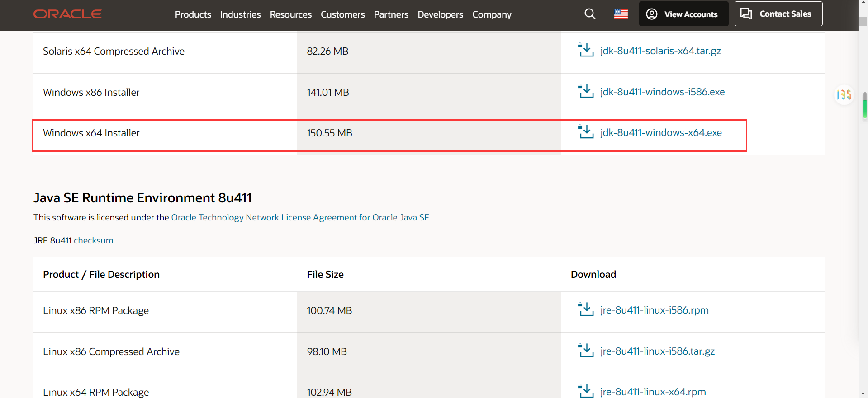Open the Products menu

pyautogui.click(x=193, y=14)
